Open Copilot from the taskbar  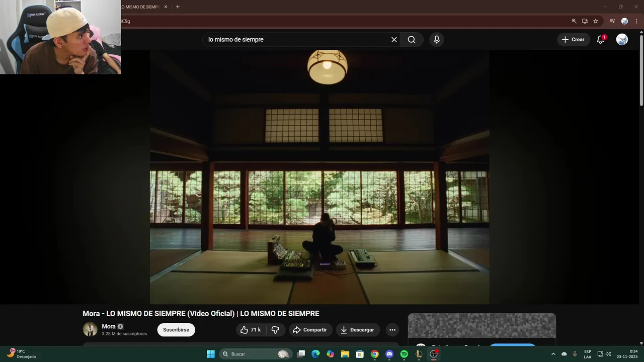click(330, 354)
